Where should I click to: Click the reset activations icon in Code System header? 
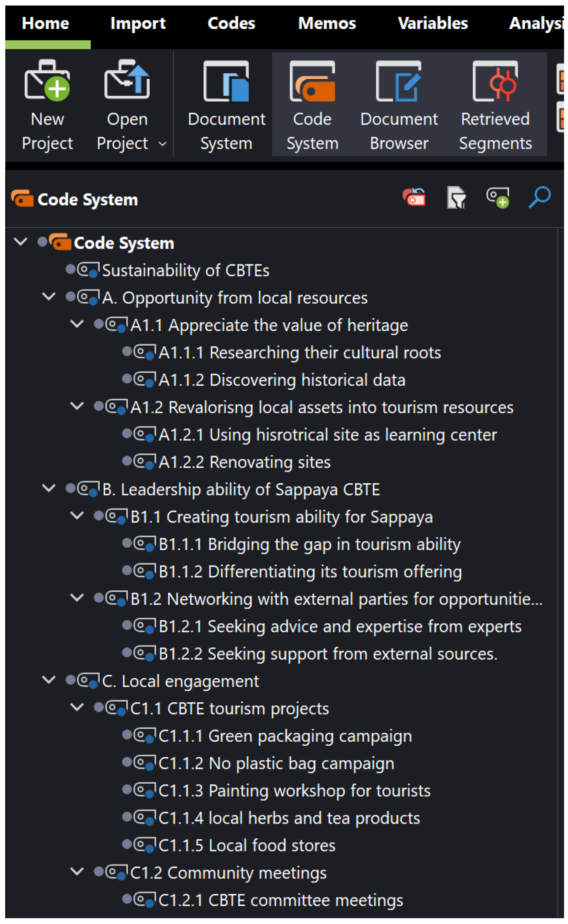[x=414, y=197]
